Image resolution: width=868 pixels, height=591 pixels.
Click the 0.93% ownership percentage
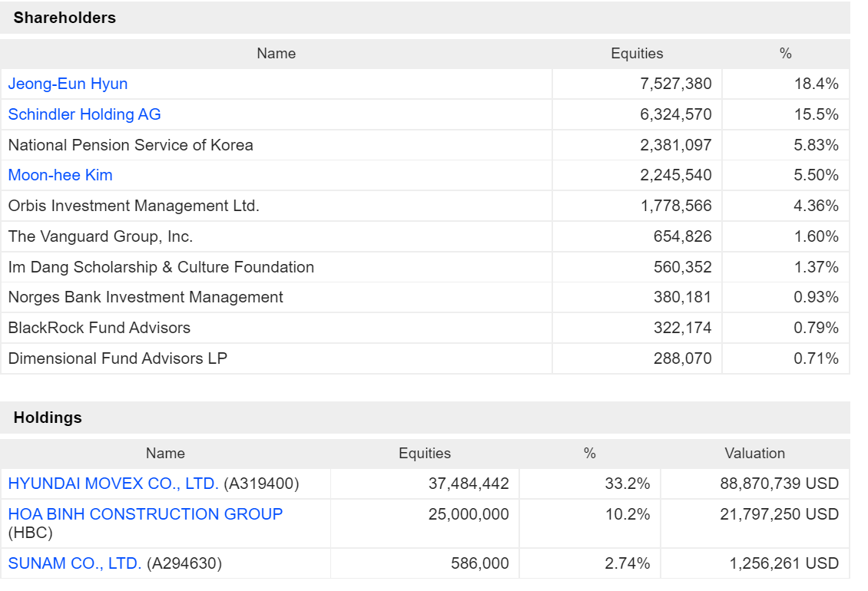pyautogui.click(x=816, y=297)
